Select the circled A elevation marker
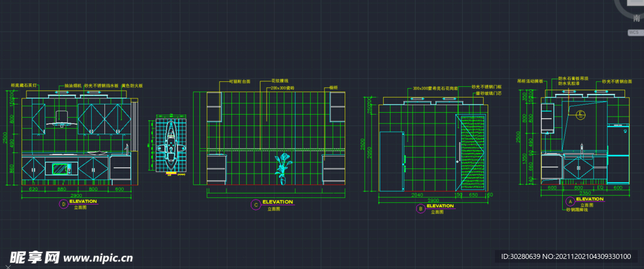 click(x=570, y=203)
